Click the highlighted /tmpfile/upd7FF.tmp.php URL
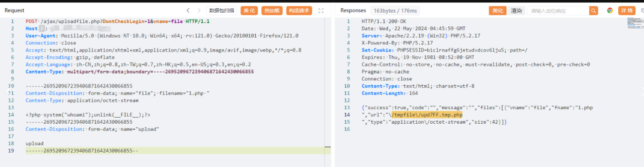The width and height of the screenshot is (644, 167). coord(427,115)
